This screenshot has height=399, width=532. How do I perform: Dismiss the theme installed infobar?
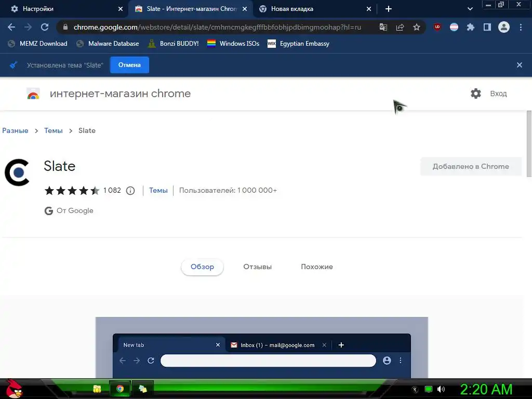tap(520, 65)
